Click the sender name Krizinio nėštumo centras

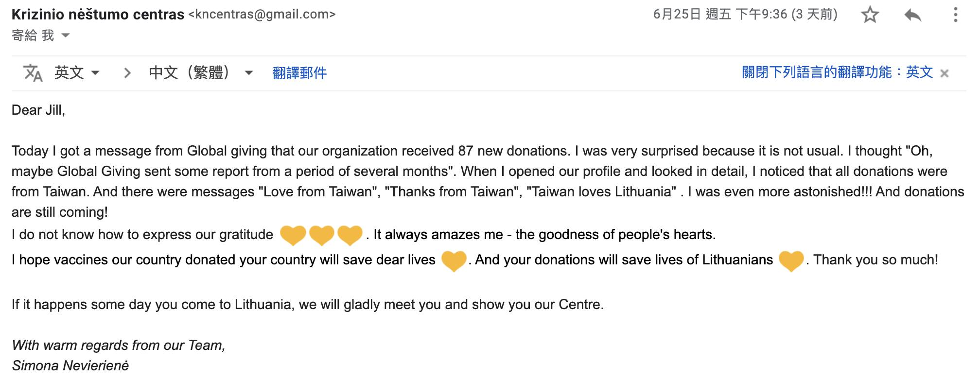click(x=98, y=15)
